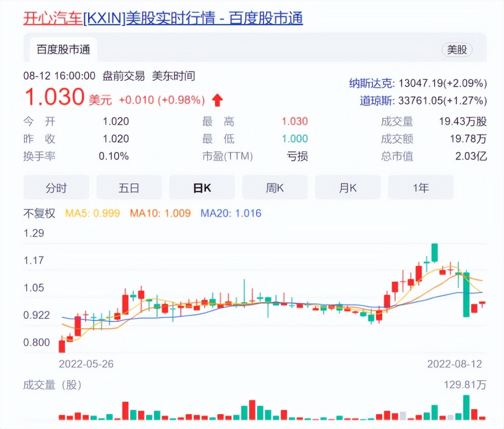Click the 昨收 1.020 value
504x429 pixels.
[116, 139]
